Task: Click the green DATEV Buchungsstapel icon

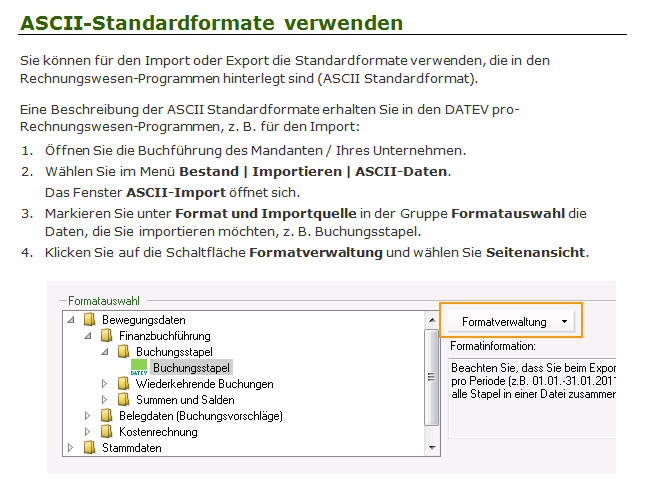Action: click(138, 368)
